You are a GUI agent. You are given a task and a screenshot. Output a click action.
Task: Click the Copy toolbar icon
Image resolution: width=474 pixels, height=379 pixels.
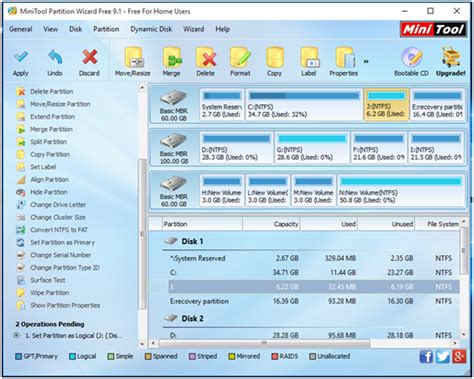[275, 57]
